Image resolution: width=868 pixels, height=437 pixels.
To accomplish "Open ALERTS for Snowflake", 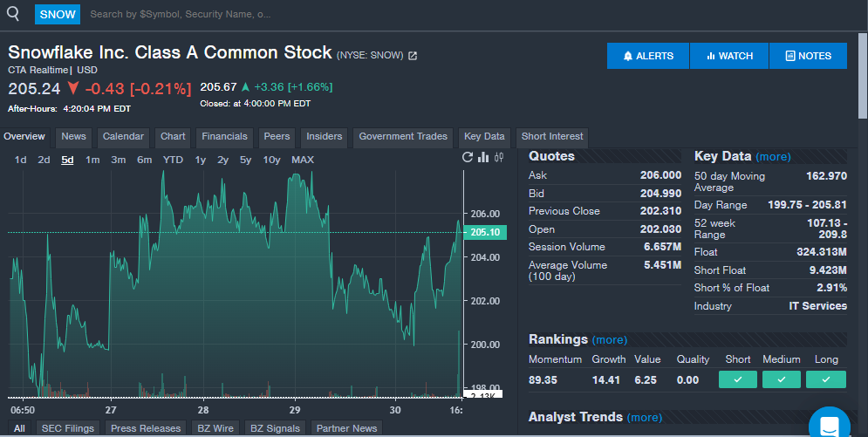I will [x=648, y=56].
